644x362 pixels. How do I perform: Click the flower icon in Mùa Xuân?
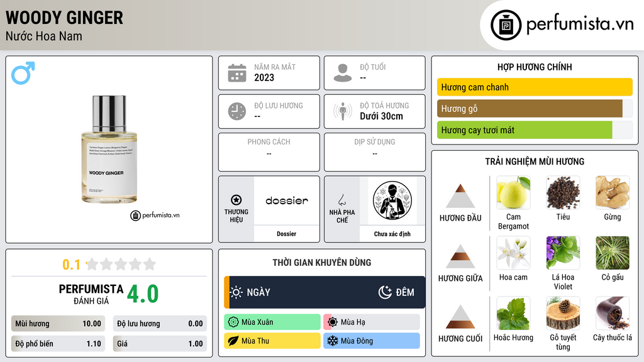[x=233, y=322]
